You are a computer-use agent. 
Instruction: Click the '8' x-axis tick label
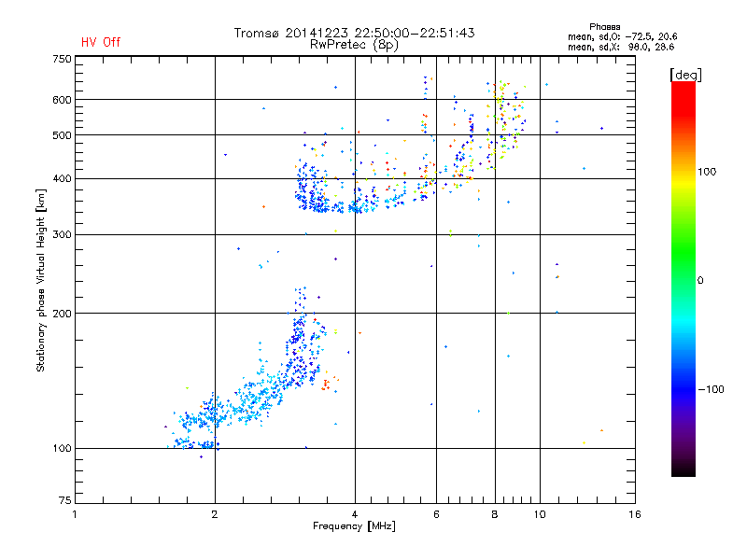pyautogui.click(x=495, y=514)
